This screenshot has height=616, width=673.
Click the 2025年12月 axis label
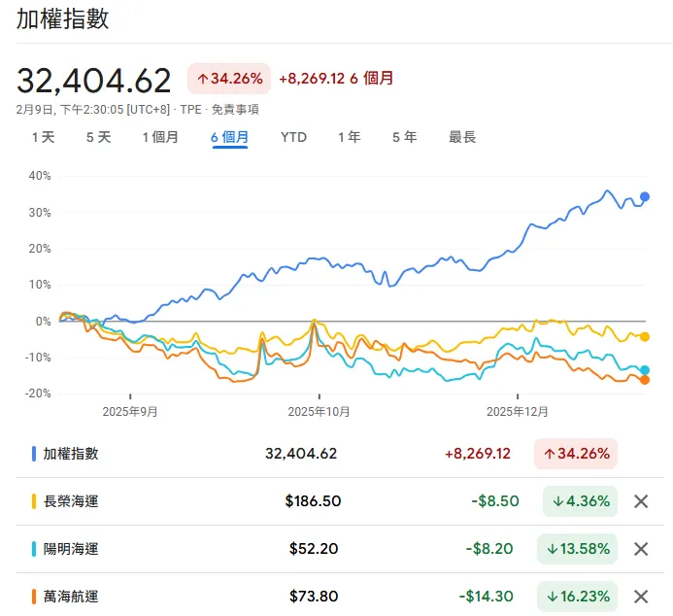point(518,412)
